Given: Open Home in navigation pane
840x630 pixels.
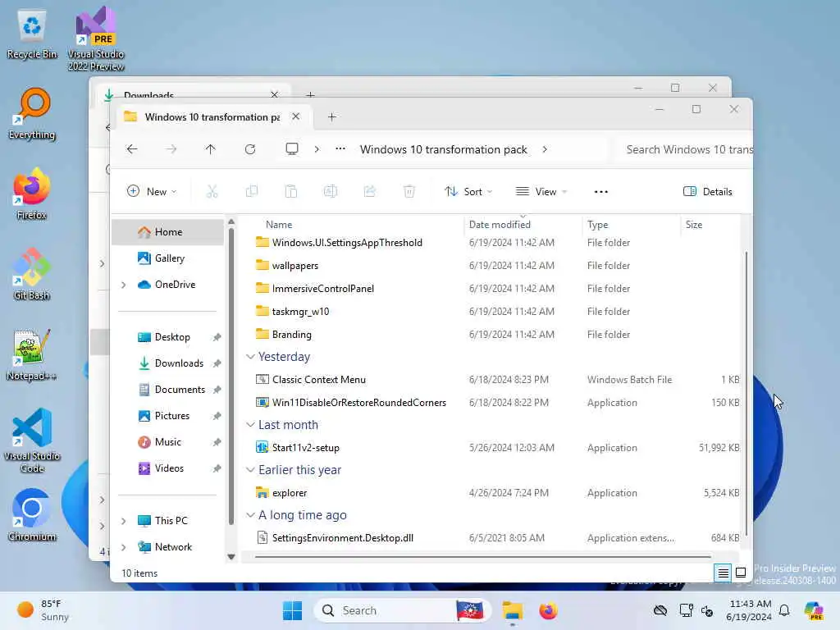Looking at the screenshot, I should (x=167, y=232).
